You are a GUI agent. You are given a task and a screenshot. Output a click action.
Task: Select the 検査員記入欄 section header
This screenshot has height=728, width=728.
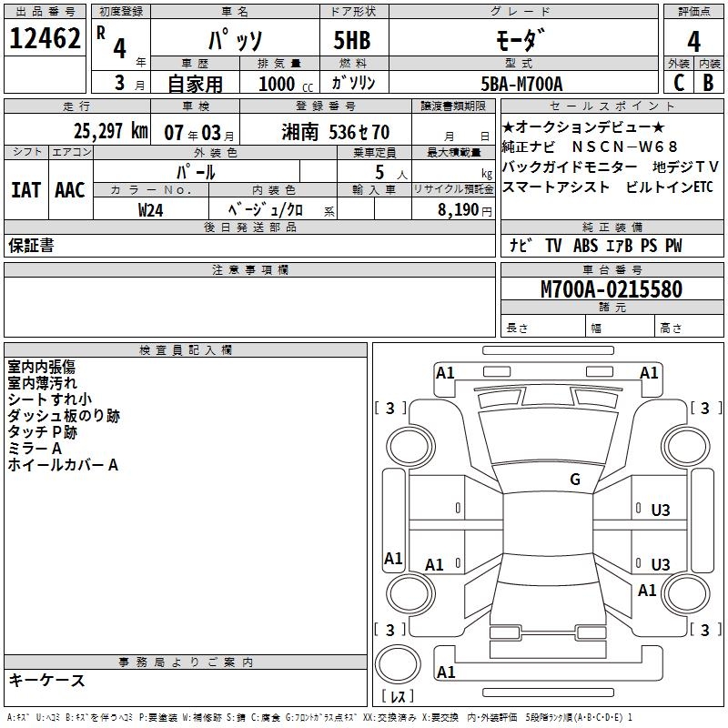coord(186,350)
